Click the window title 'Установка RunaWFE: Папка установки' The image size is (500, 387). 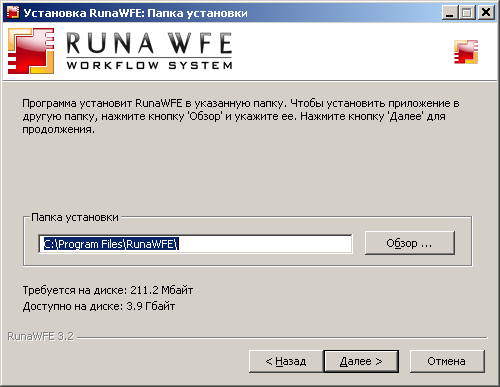(136, 13)
